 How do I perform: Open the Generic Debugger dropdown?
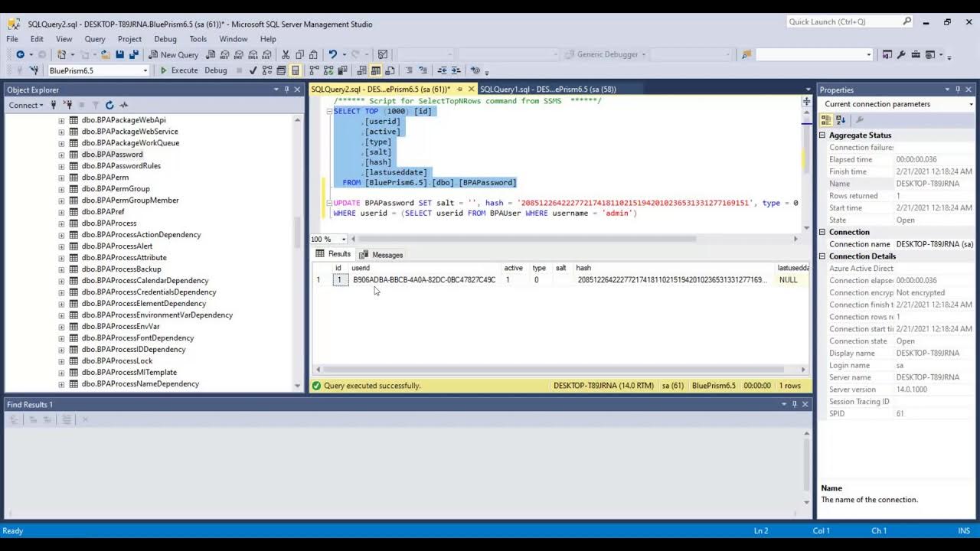point(644,54)
